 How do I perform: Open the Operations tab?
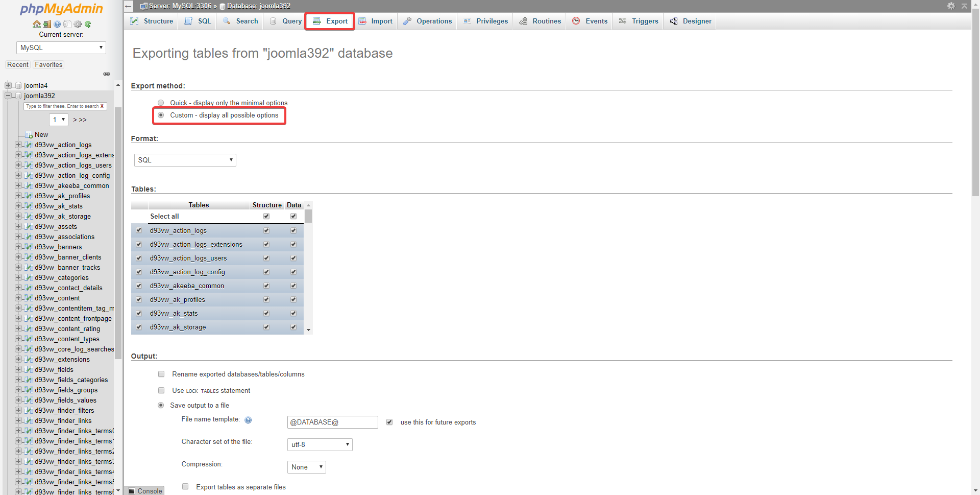pyautogui.click(x=428, y=21)
